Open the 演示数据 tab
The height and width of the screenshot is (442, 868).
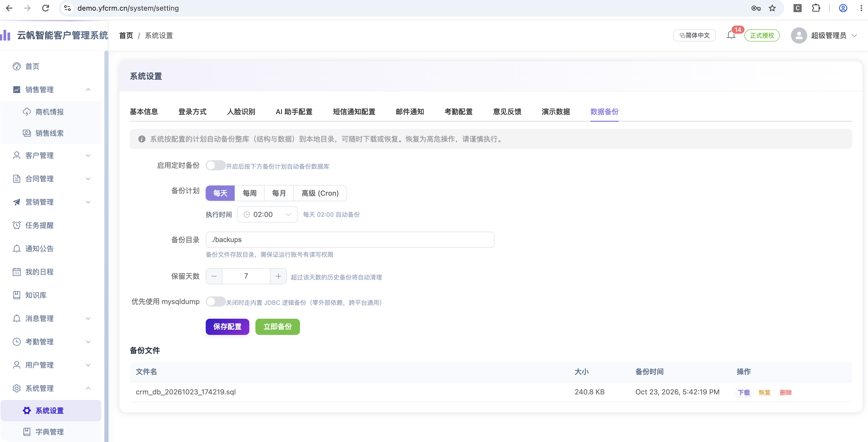[x=556, y=112]
